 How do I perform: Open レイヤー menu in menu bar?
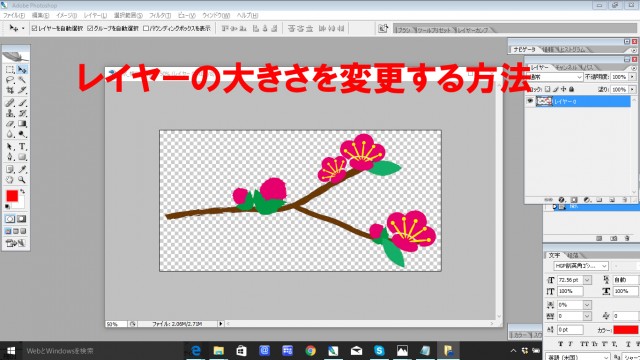95,16
